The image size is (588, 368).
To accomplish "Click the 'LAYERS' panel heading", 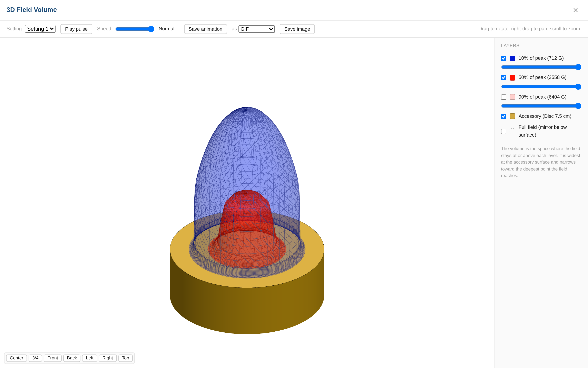I will coord(510,46).
